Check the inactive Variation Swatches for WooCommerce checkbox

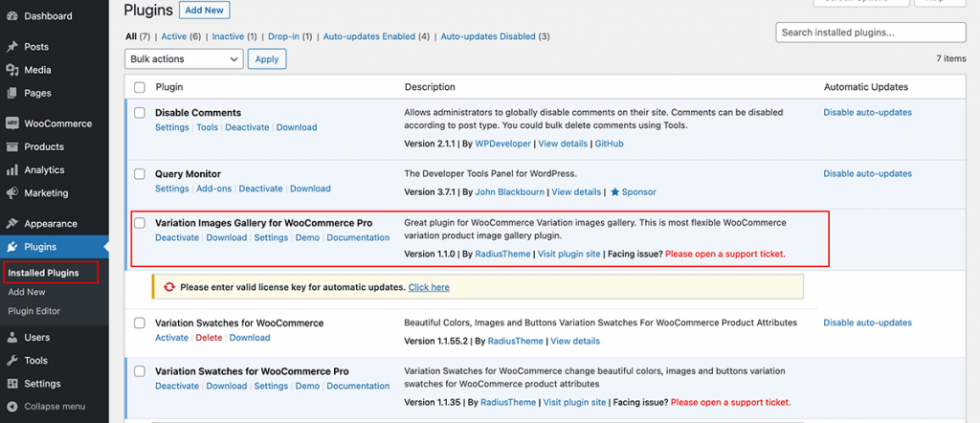click(x=140, y=323)
